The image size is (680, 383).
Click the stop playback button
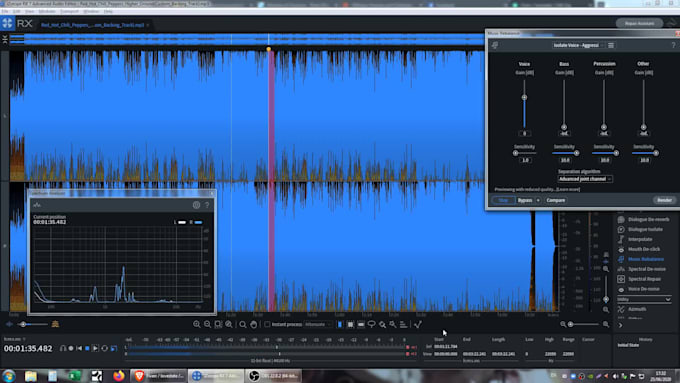(x=87, y=348)
